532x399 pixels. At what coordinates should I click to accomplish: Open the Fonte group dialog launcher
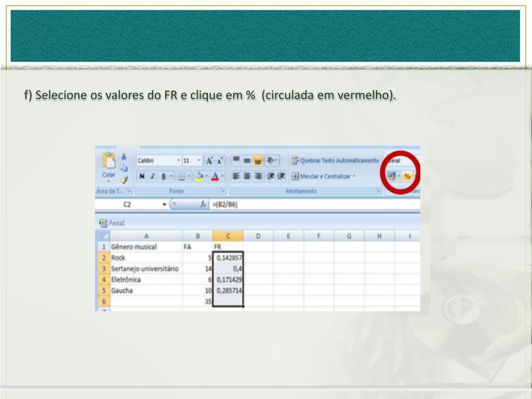[x=223, y=191]
